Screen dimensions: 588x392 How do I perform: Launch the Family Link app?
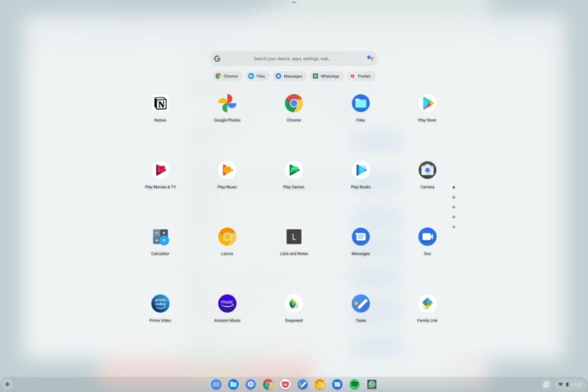pos(427,303)
